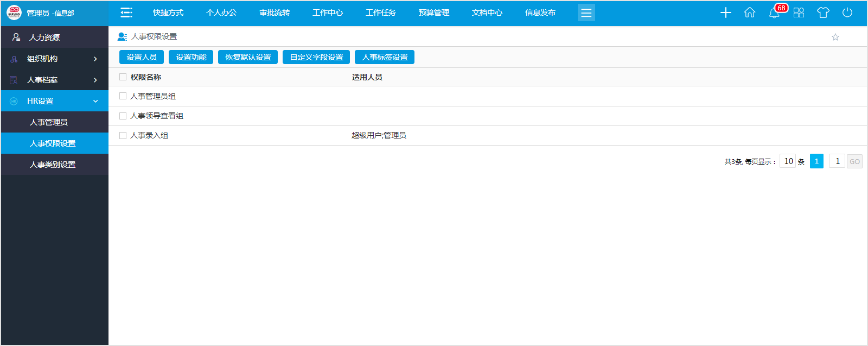This screenshot has width=868, height=346.
Task: Click the shirt skin theme icon
Action: (x=823, y=12)
